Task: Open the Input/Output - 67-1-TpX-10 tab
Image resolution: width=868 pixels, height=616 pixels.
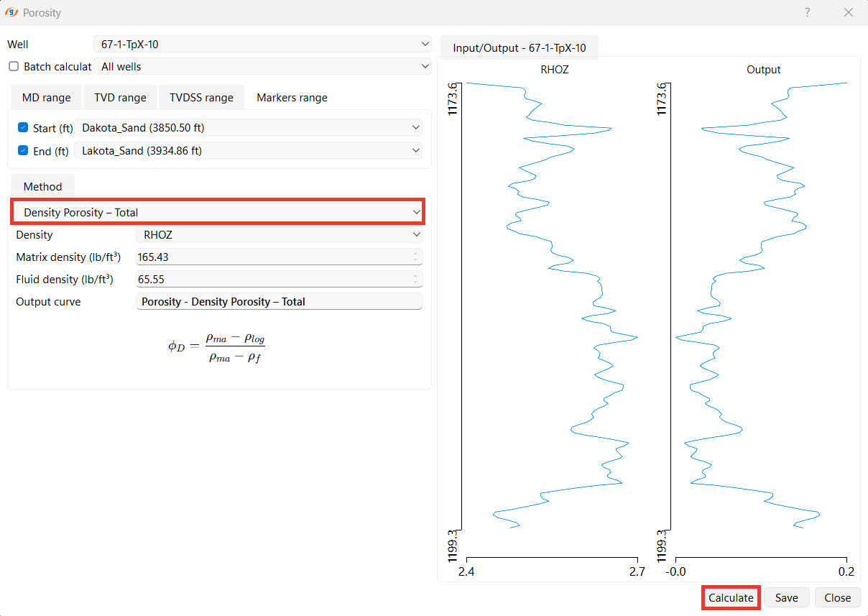Action: coord(519,47)
